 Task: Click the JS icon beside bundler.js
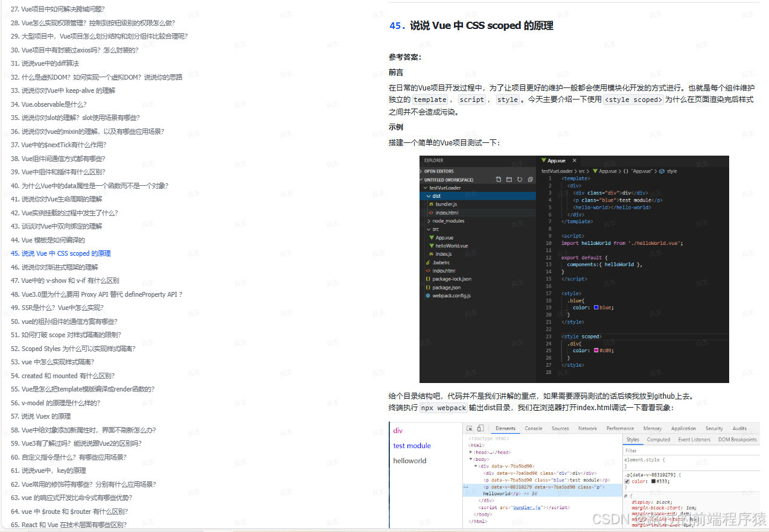point(431,204)
